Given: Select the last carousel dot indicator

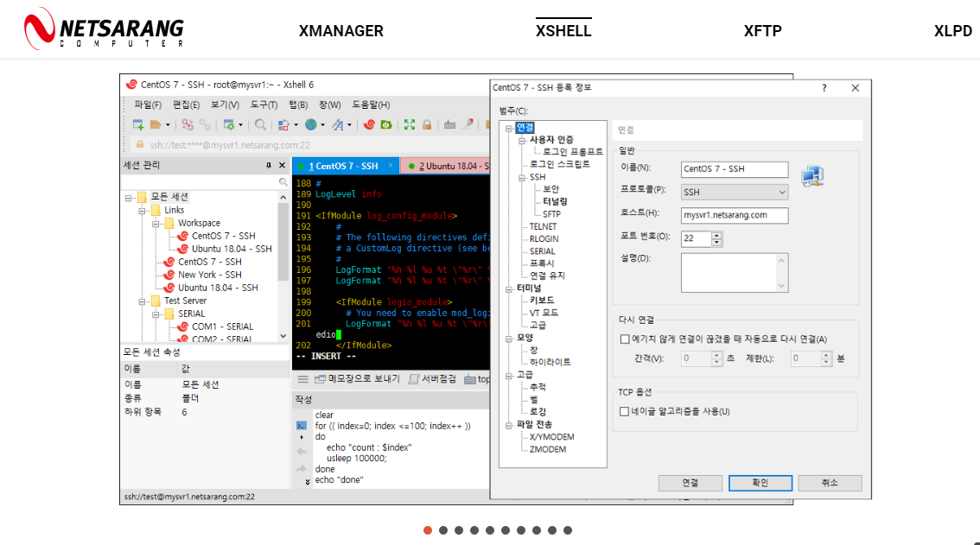Looking at the screenshot, I should coord(568,530).
